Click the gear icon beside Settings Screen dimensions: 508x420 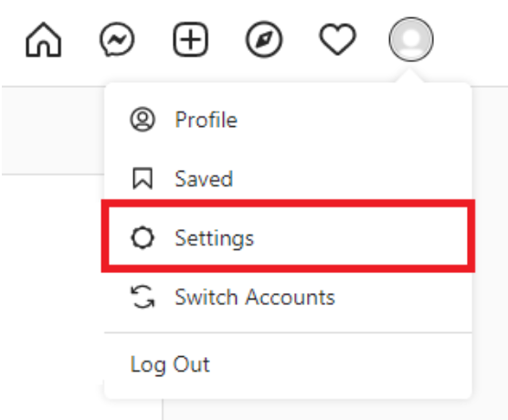[143, 237]
